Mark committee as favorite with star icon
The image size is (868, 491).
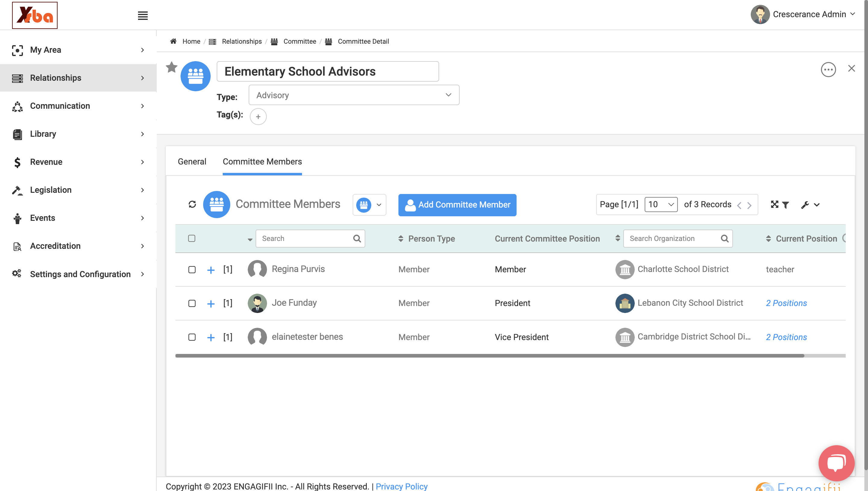[x=171, y=67]
